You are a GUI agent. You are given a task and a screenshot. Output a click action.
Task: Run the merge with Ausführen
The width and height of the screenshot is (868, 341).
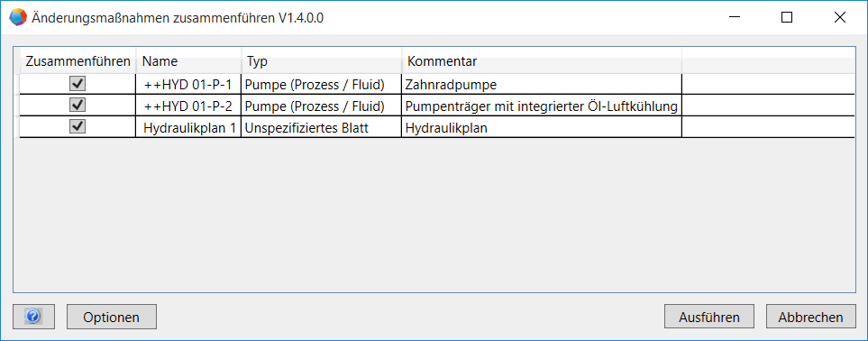coord(709,318)
